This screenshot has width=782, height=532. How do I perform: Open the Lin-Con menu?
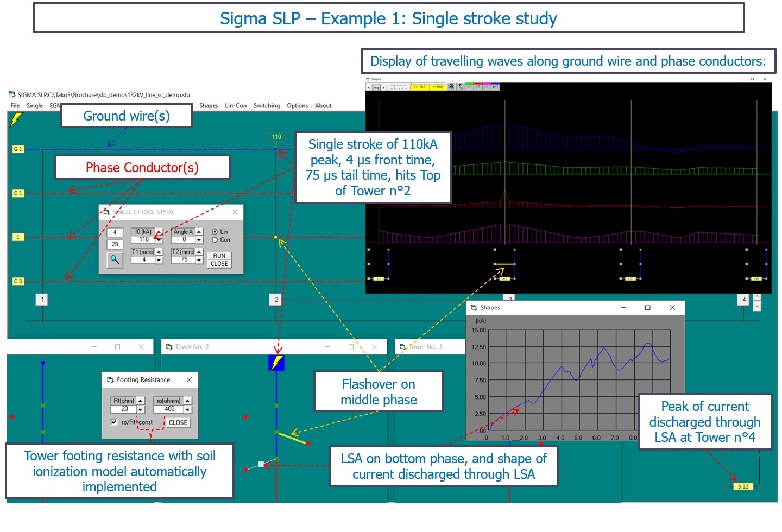[236, 105]
